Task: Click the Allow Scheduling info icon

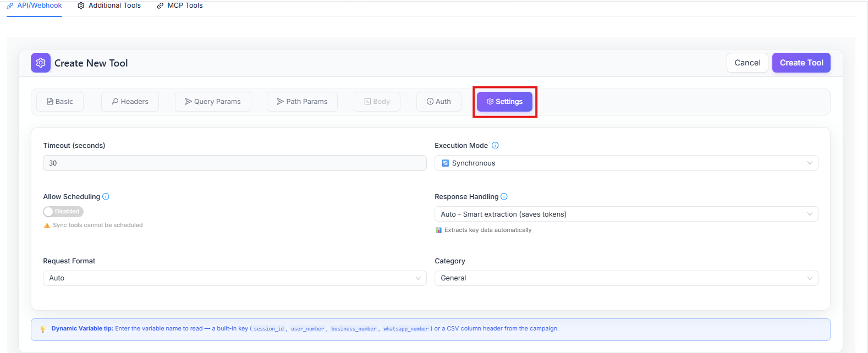Action: (x=106, y=197)
